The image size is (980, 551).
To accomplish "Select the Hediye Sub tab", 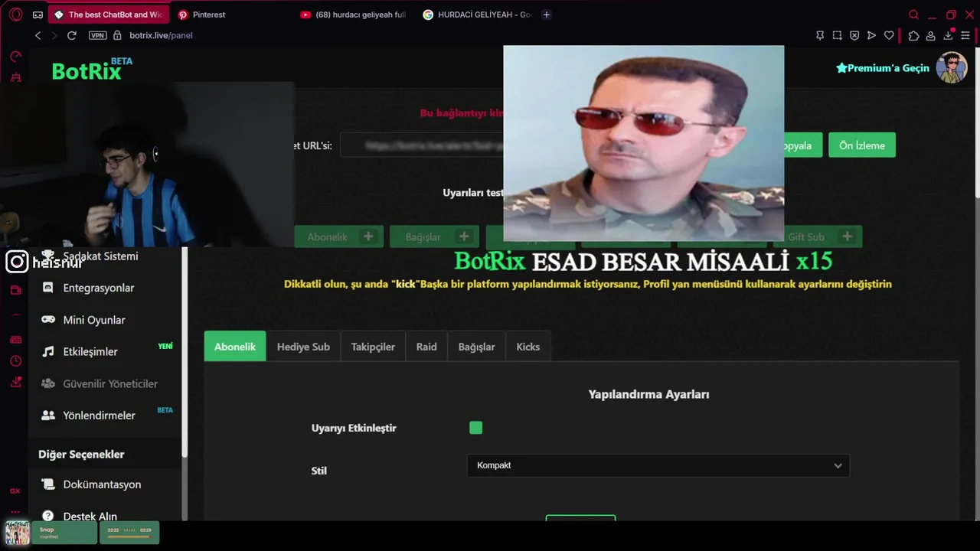I will click(x=303, y=347).
